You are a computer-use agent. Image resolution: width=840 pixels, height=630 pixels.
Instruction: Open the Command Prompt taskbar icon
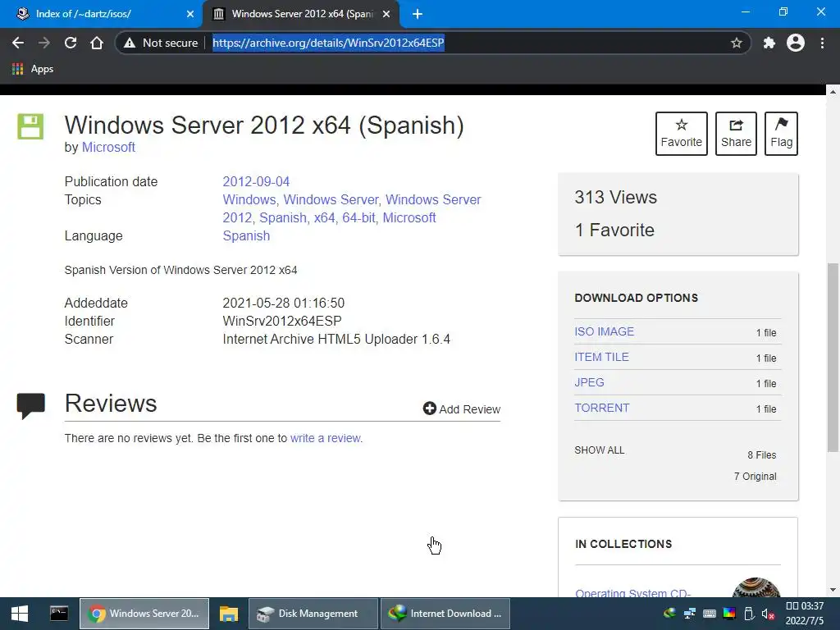tap(59, 613)
